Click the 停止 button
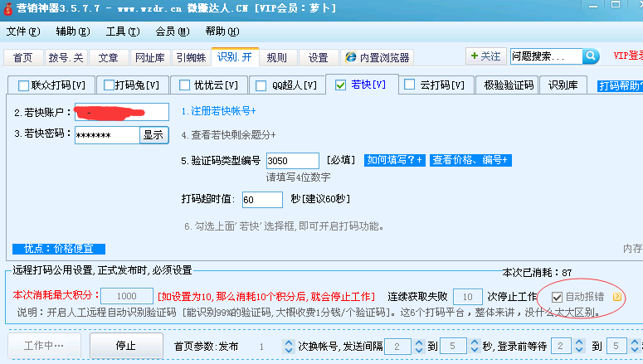 tap(126, 346)
